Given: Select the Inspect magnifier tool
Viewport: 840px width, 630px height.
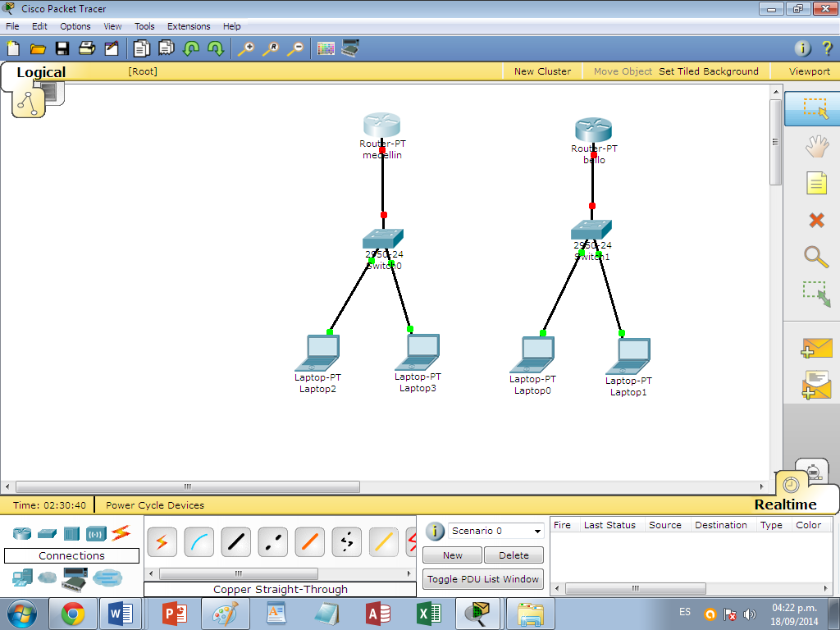Looking at the screenshot, I should coord(815,258).
